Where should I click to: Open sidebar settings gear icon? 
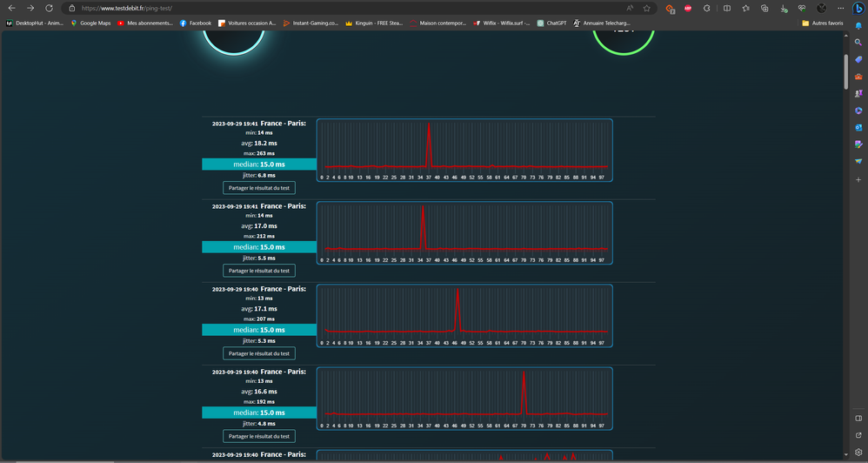coord(858,452)
